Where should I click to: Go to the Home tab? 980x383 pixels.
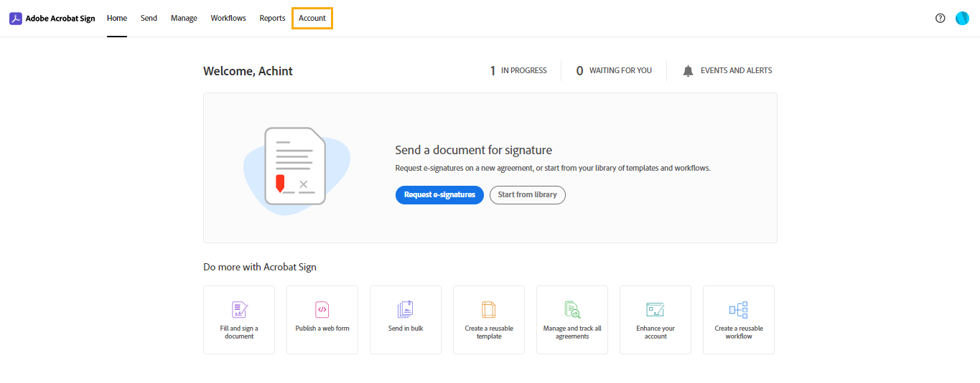point(117,19)
